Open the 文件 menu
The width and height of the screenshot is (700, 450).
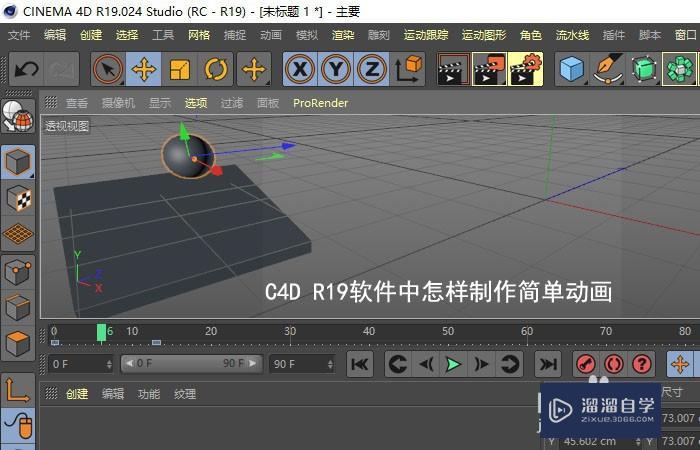[x=19, y=35]
